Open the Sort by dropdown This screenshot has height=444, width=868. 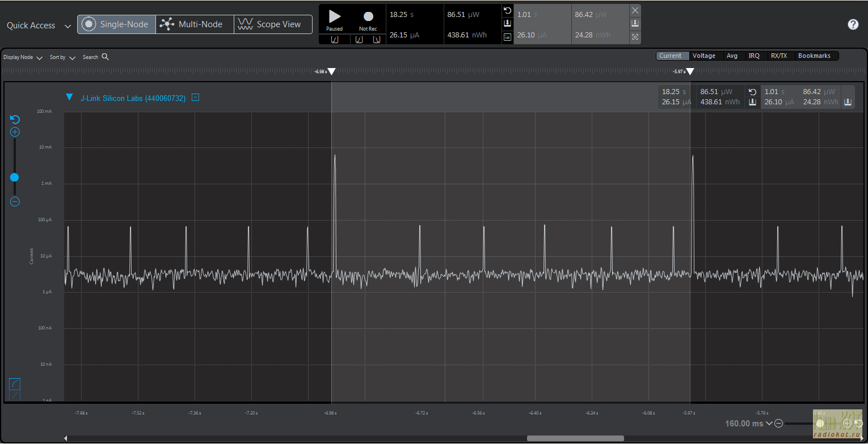62,57
